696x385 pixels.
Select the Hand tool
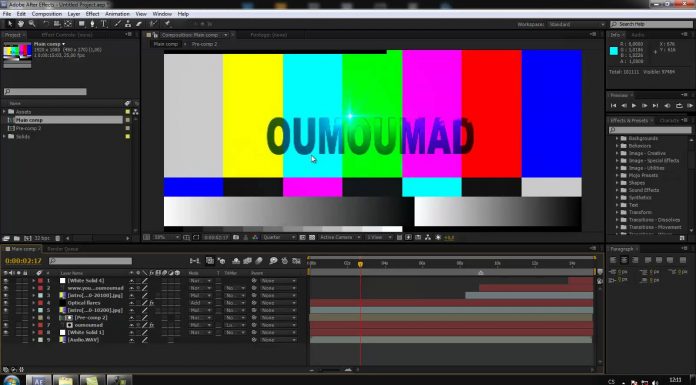[20, 24]
